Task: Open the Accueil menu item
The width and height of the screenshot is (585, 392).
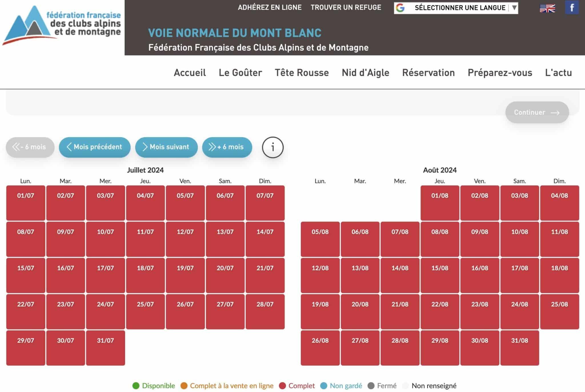Action: [190, 73]
